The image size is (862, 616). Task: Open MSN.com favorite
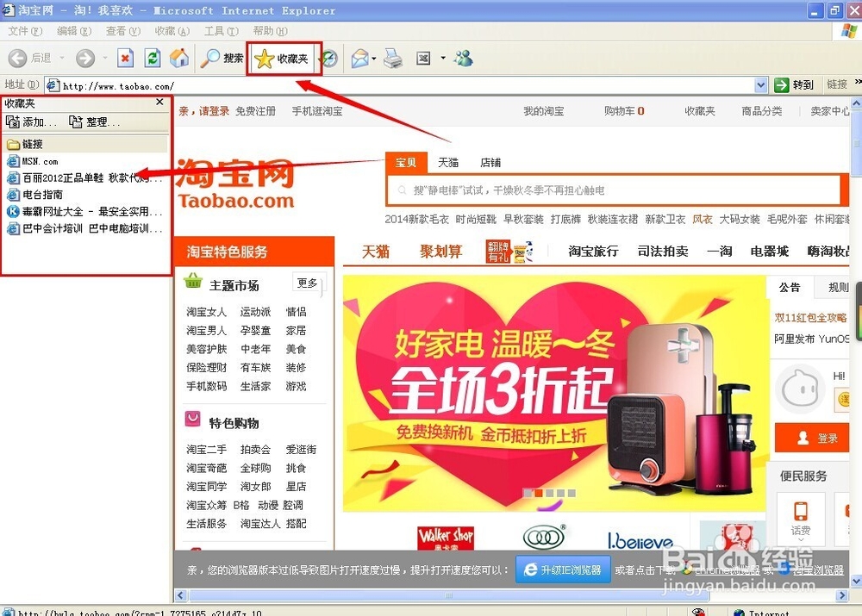click(33, 162)
